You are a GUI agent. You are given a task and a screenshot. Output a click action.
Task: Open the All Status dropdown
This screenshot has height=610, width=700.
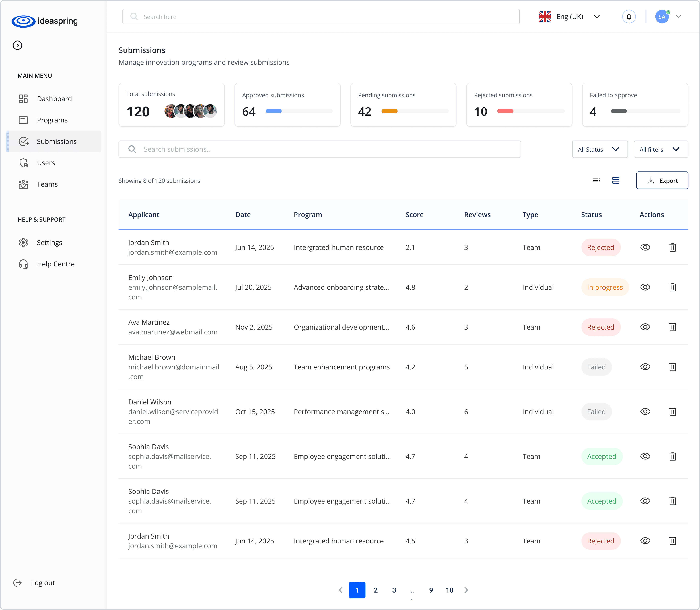[600, 149]
